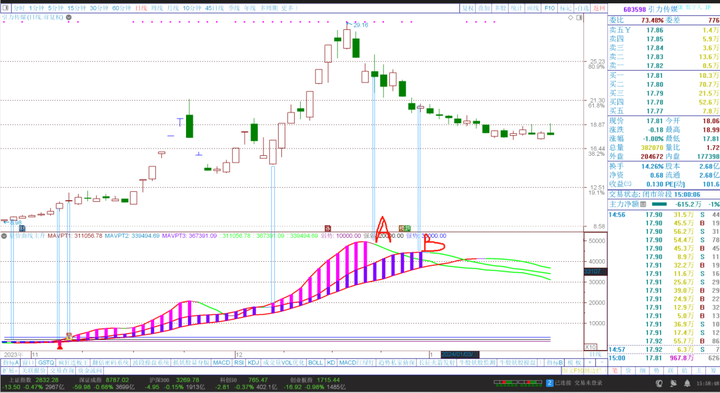Select the 成交量VOL优化 indicator tab
Viewport: 720px width, 393px height.
click(284, 363)
